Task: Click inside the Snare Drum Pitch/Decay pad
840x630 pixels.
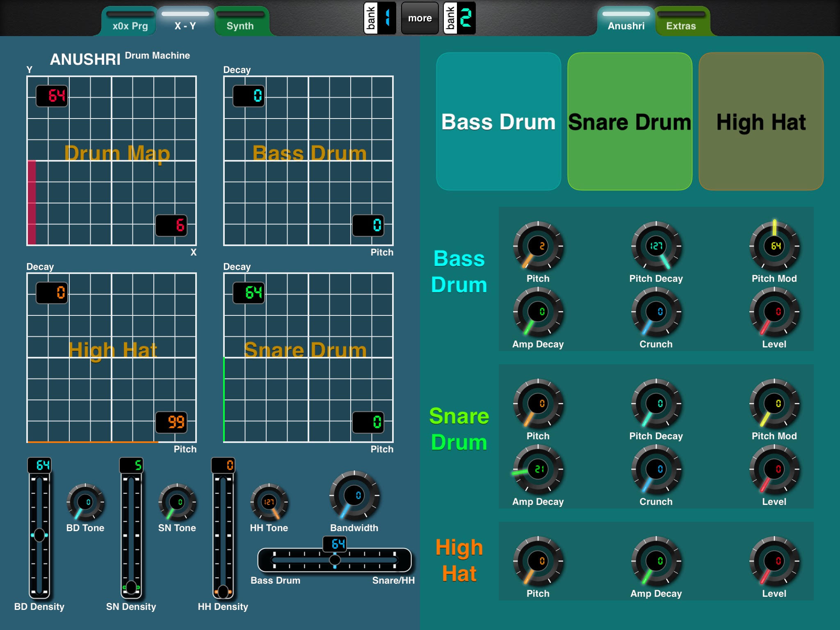Action: tap(308, 358)
